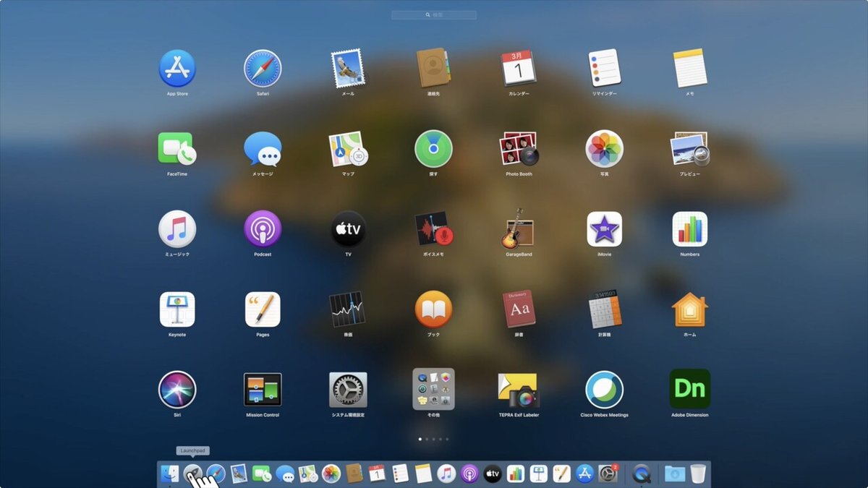Open Reminders in the Dock
Viewport: 868px width, 488px height.
pos(400,474)
